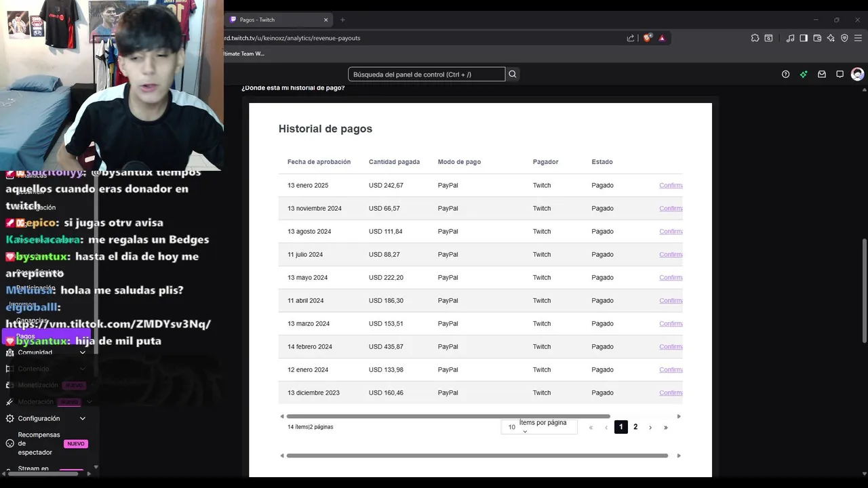
Task: Open Confirmación link for 13 diciembre 2023
Action: click(671, 392)
